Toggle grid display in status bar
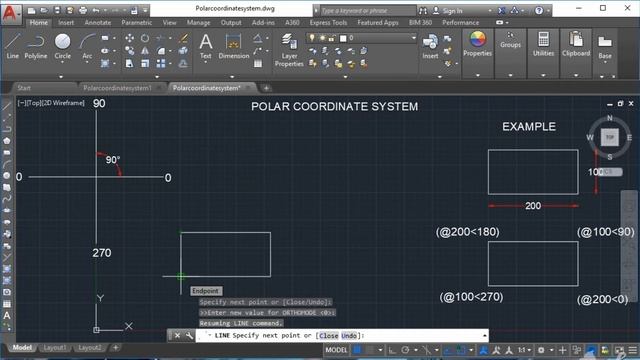Screen dimensions: 640x360 click(357, 350)
